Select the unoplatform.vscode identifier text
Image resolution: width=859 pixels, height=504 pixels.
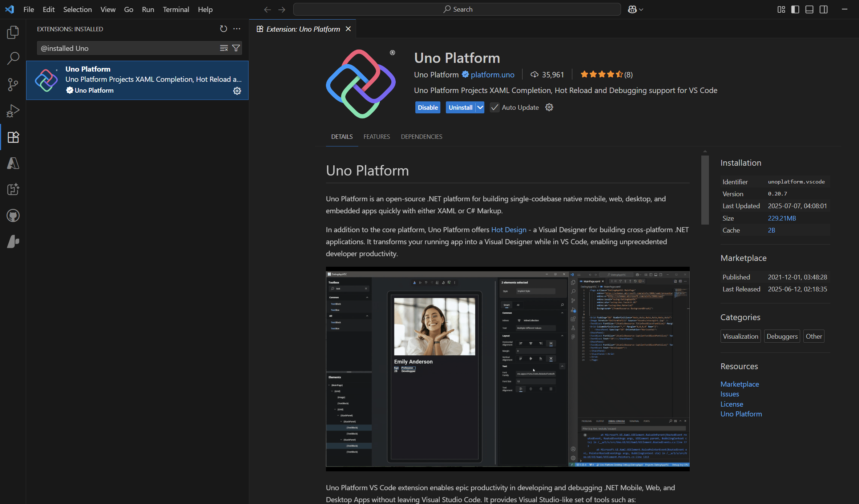[x=796, y=182]
